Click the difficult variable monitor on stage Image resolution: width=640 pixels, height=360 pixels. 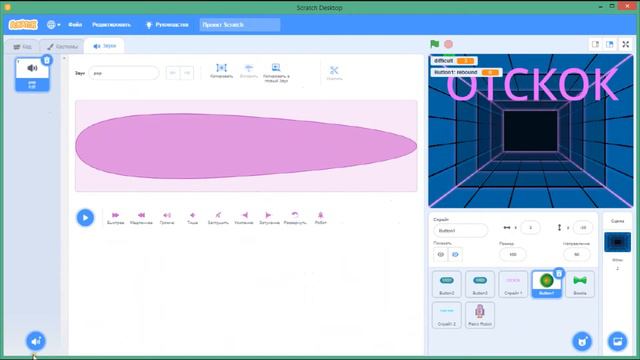(454, 61)
